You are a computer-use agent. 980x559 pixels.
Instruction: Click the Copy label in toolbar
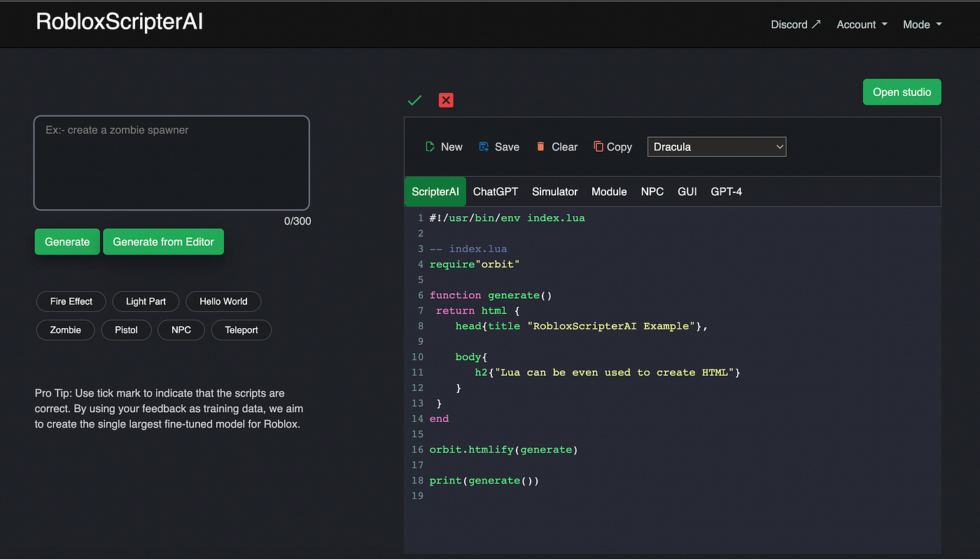pyautogui.click(x=619, y=147)
